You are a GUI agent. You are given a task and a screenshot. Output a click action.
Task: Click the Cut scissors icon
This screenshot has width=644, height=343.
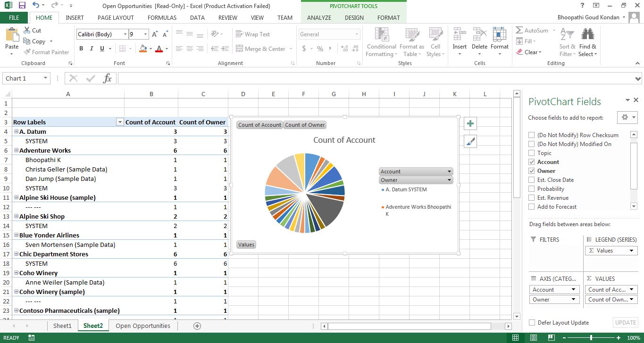[27, 30]
